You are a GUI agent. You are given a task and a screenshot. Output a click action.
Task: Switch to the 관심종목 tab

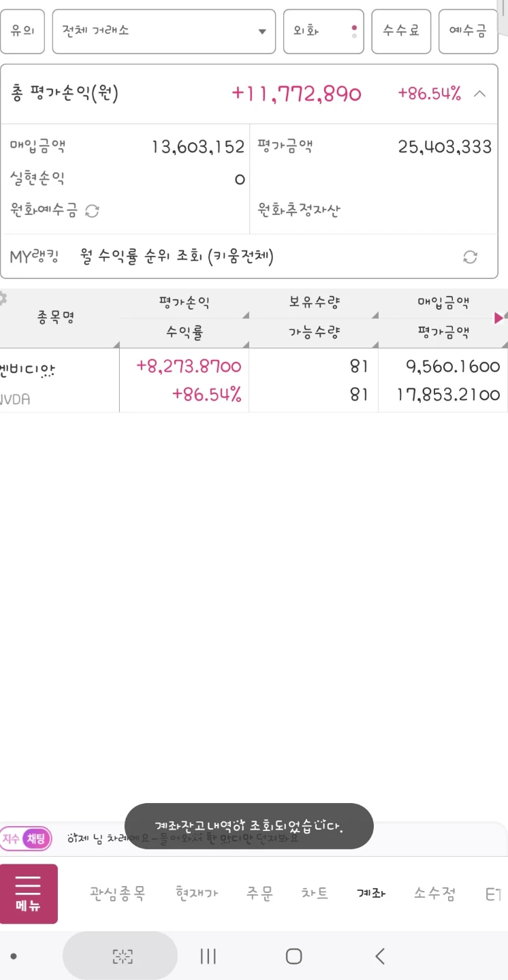tap(117, 893)
